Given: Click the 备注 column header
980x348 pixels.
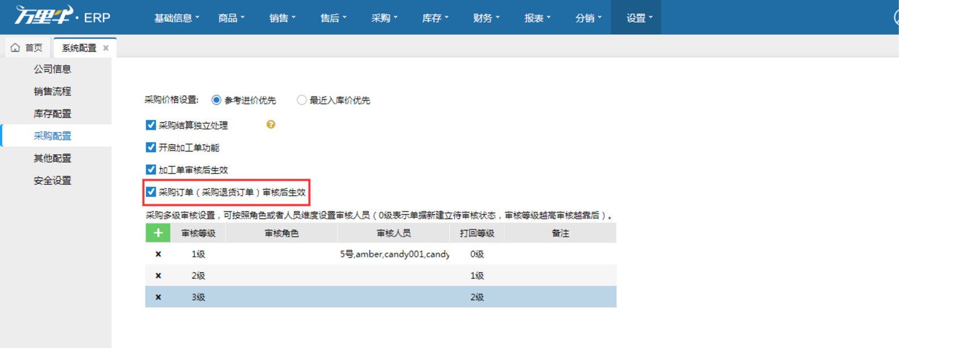Looking at the screenshot, I should coord(560,233).
